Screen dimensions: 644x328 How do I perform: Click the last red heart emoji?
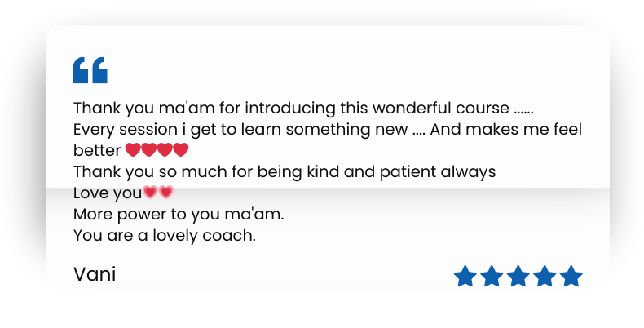click(181, 150)
